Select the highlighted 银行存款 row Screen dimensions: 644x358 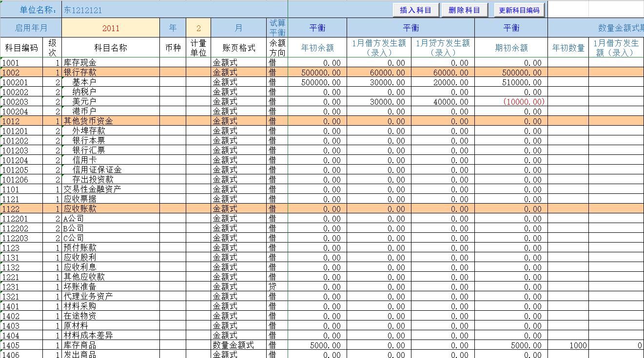(x=98, y=72)
